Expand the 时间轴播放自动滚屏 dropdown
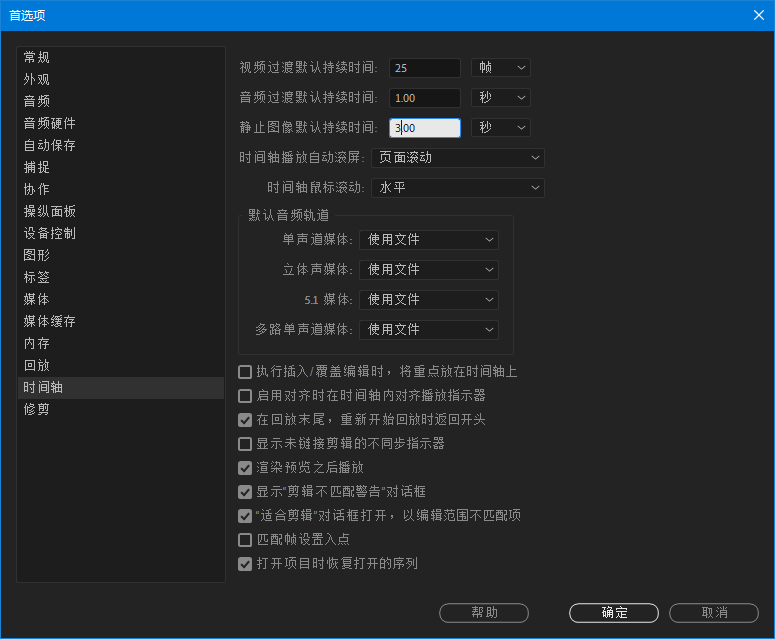Viewport: 775px width, 639px height. [458, 158]
